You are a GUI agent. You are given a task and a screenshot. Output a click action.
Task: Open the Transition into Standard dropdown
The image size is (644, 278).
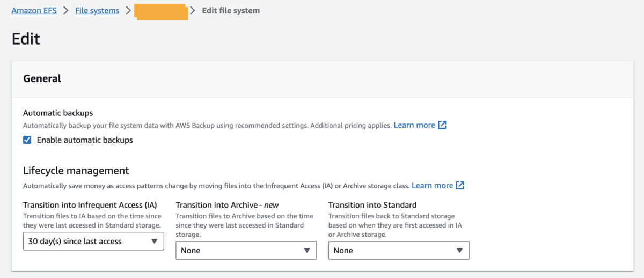click(399, 251)
